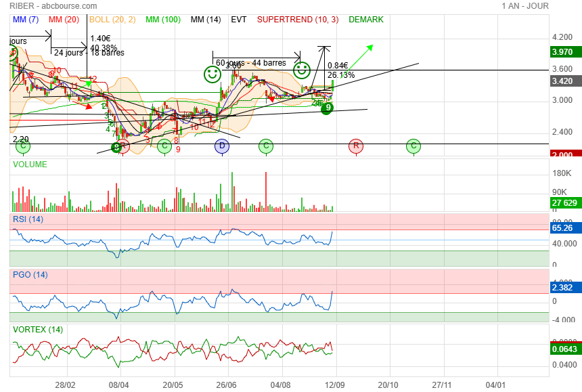The height and width of the screenshot is (392, 582).
Task: Click the RSI (14) panel title
Action: pos(28,219)
